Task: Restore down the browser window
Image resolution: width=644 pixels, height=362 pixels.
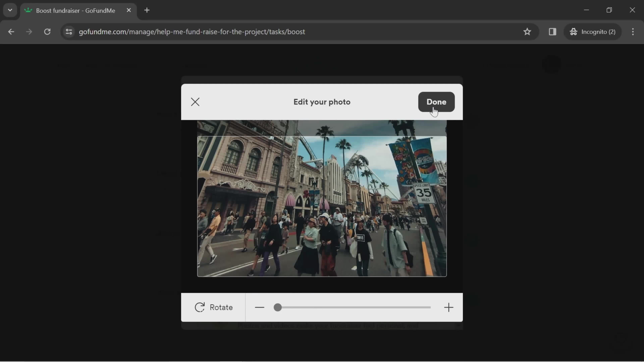Action: [x=609, y=10]
